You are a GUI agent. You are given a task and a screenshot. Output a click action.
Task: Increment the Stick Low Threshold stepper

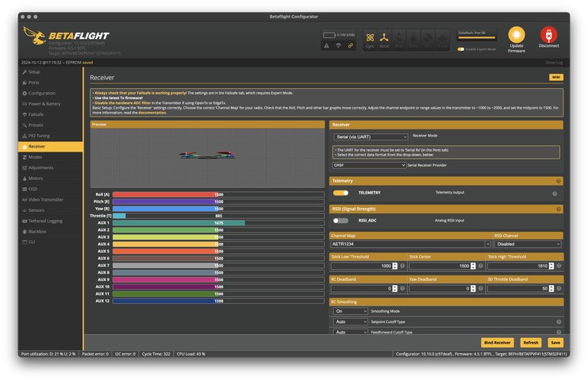pos(394,264)
